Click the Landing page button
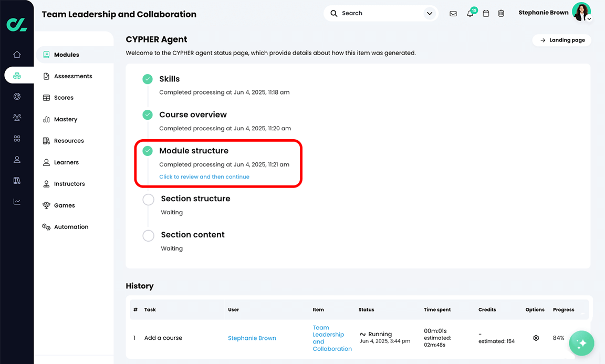This screenshot has width=605, height=364. pos(562,40)
